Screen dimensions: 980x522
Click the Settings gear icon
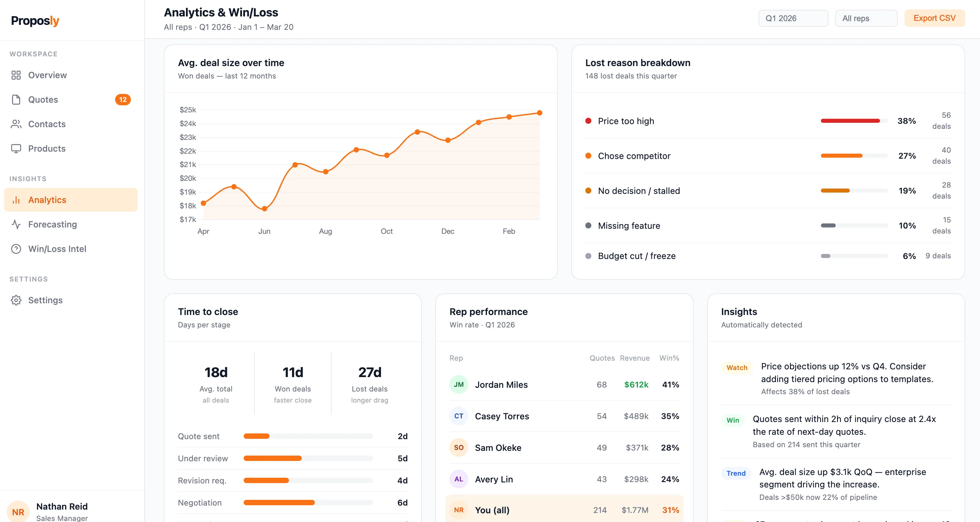coord(16,300)
